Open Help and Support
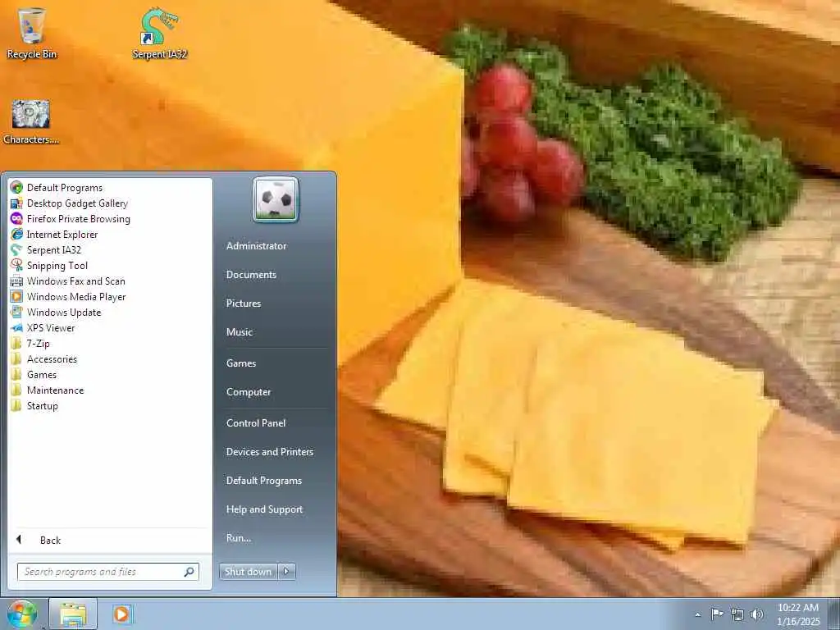This screenshot has height=630, width=840. click(265, 509)
